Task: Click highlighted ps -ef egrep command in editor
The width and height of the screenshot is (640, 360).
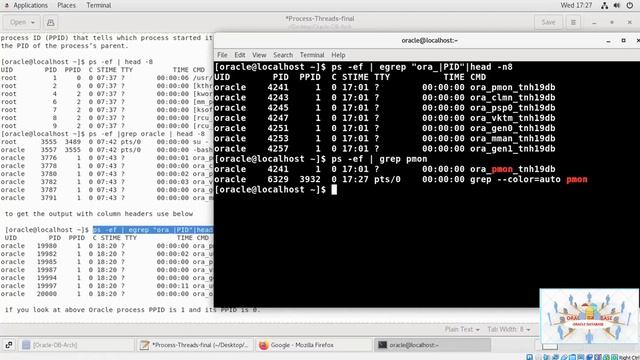Action: pos(153,230)
